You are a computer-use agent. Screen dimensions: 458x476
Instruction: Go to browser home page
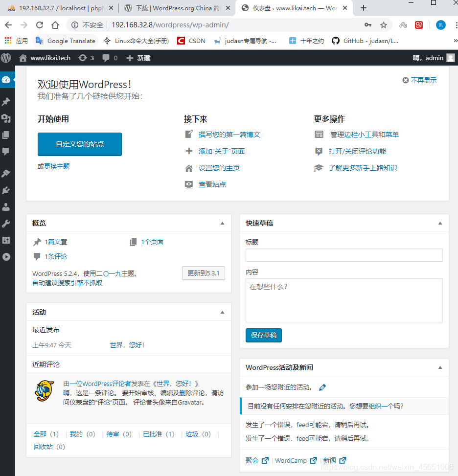[55, 25]
